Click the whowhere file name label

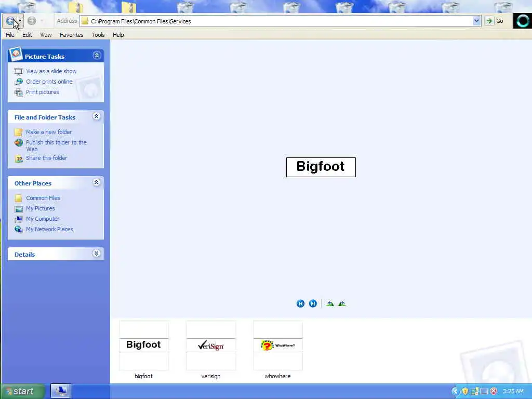coord(277,376)
